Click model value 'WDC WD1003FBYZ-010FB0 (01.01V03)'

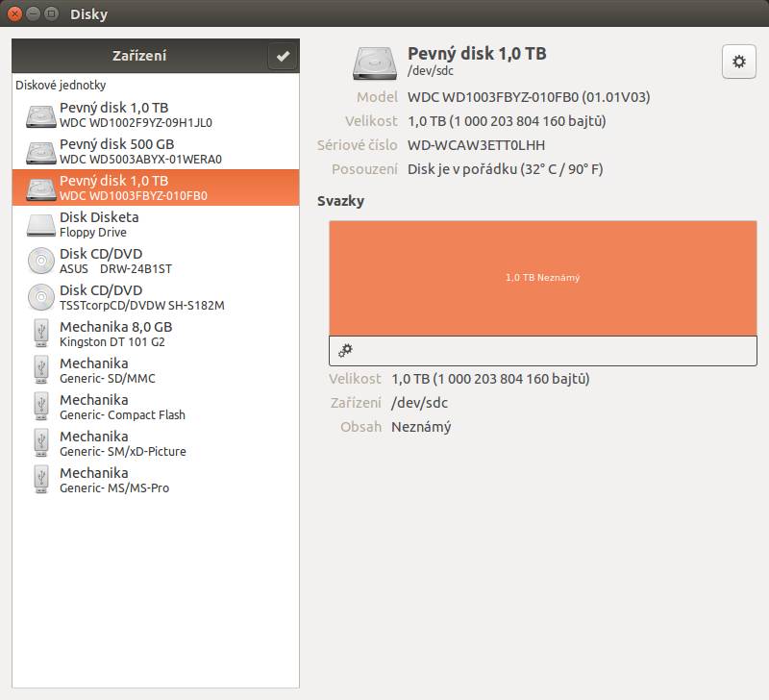point(529,97)
